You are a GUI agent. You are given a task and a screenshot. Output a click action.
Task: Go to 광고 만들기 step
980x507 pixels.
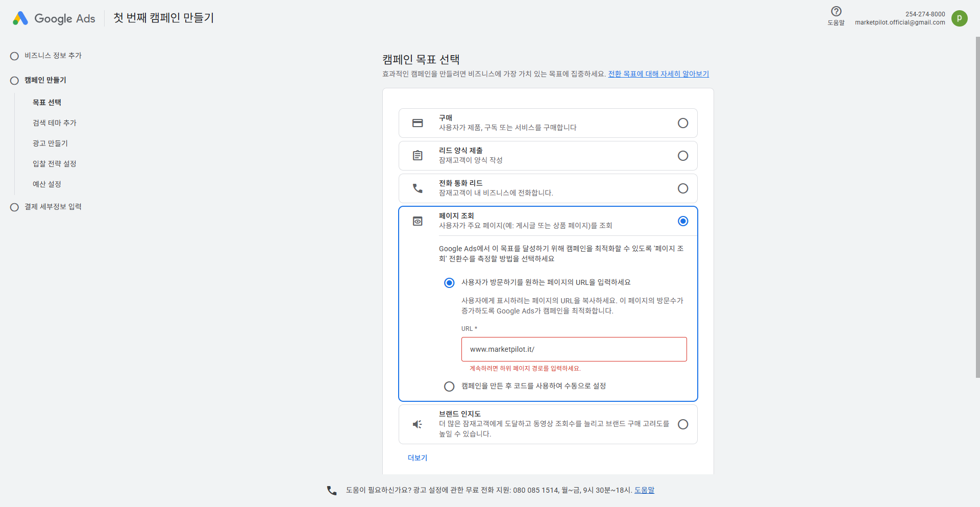point(50,143)
